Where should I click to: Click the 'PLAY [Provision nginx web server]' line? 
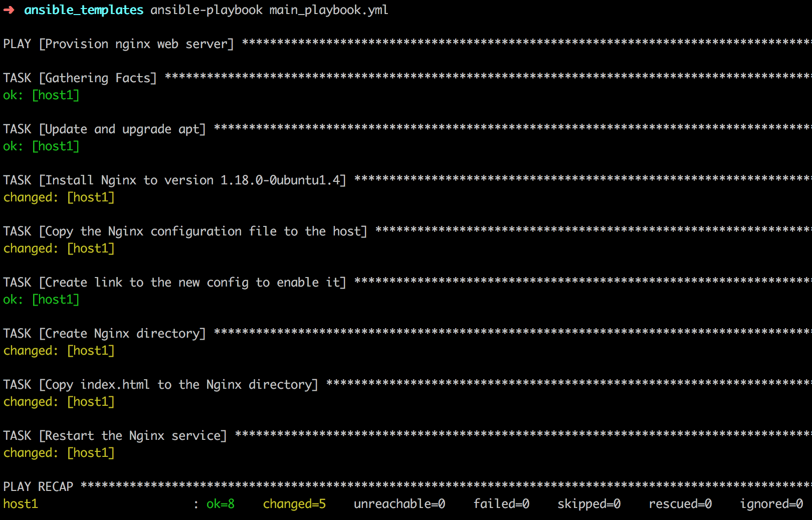pyautogui.click(x=118, y=44)
